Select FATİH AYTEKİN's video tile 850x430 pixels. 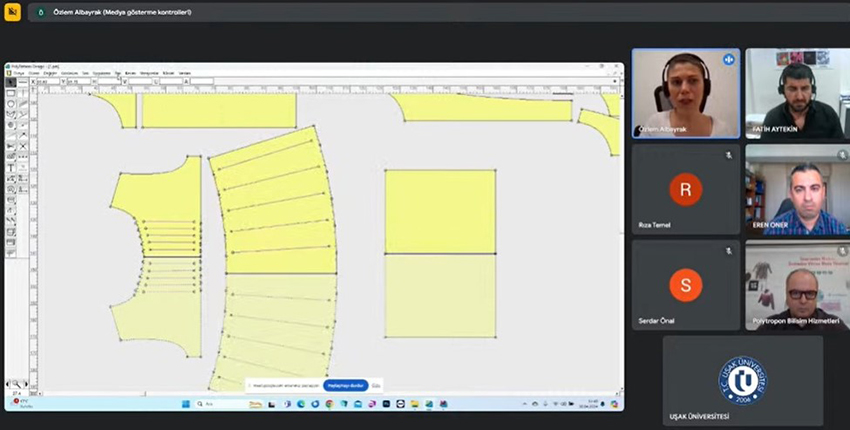[x=797, y=93]
